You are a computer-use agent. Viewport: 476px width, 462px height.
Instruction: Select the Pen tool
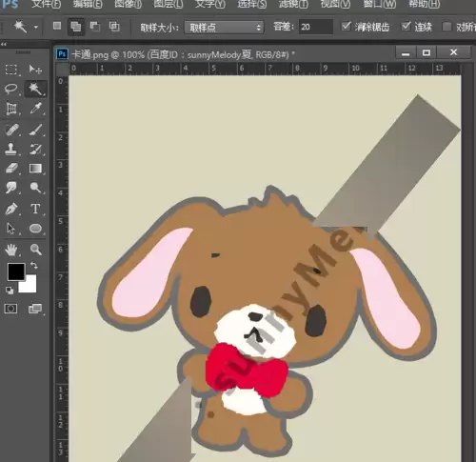point(11,210)
